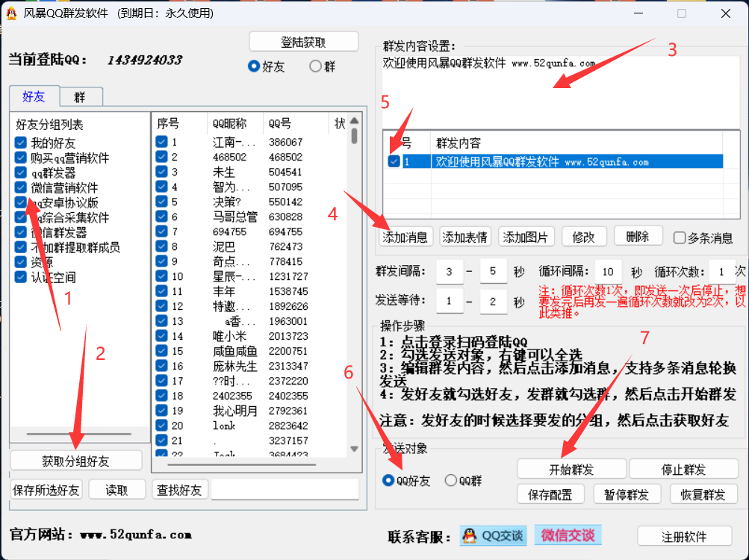Uncheck message row 1 checkbox in 群发内容 list
This screenshot has height=560, width=749.
click(x=394, y=161)
